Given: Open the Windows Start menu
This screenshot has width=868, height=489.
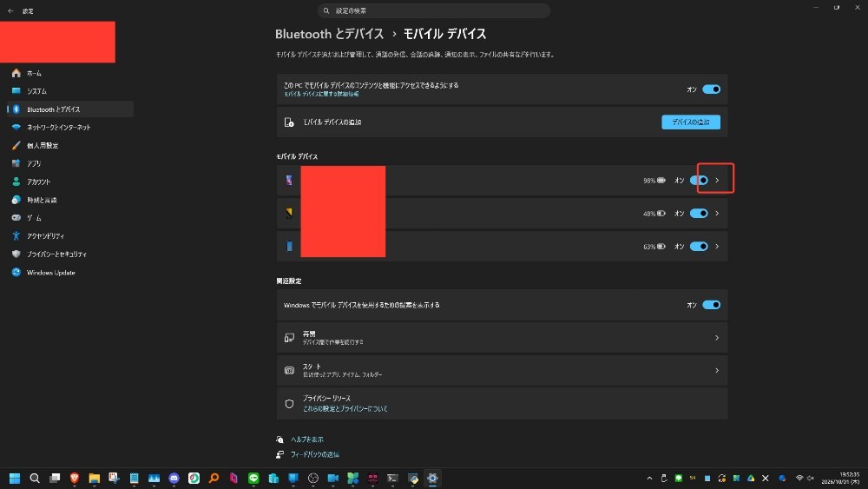Looking at the screenshot, I should (15, 478).
